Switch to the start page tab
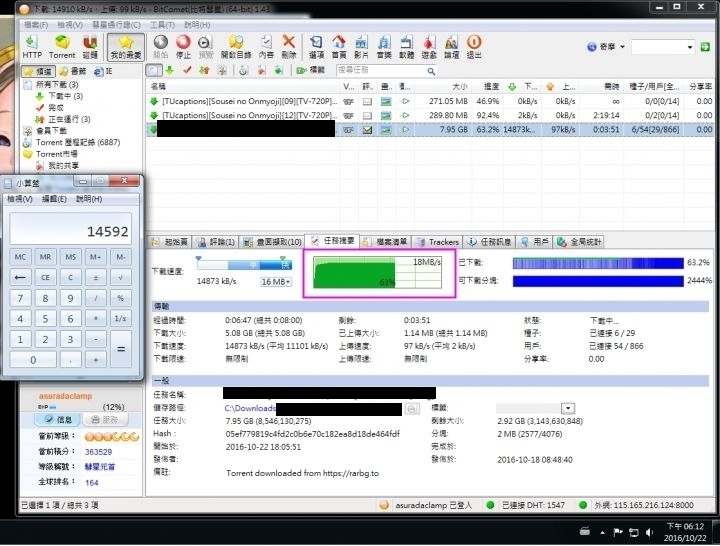The height and width of the screenshot is (546, 720). pos(170,242)
